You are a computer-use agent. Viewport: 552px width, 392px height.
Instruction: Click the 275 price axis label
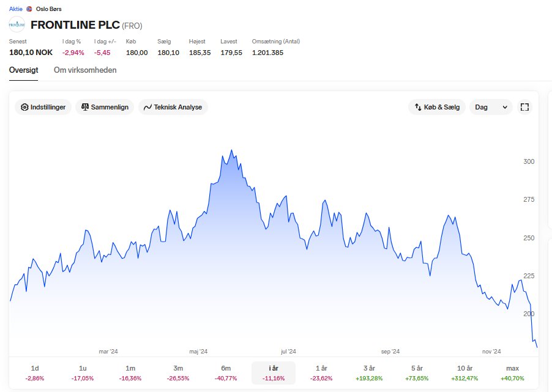(529, 199)
